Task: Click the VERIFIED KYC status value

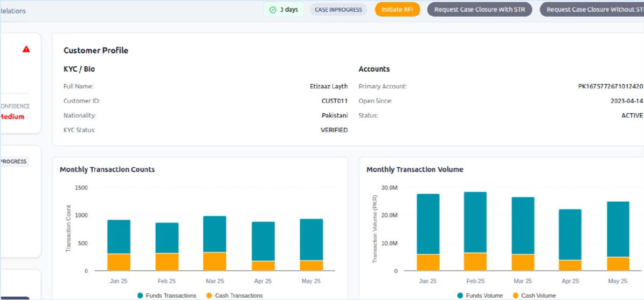Action: tap(334, 130)
